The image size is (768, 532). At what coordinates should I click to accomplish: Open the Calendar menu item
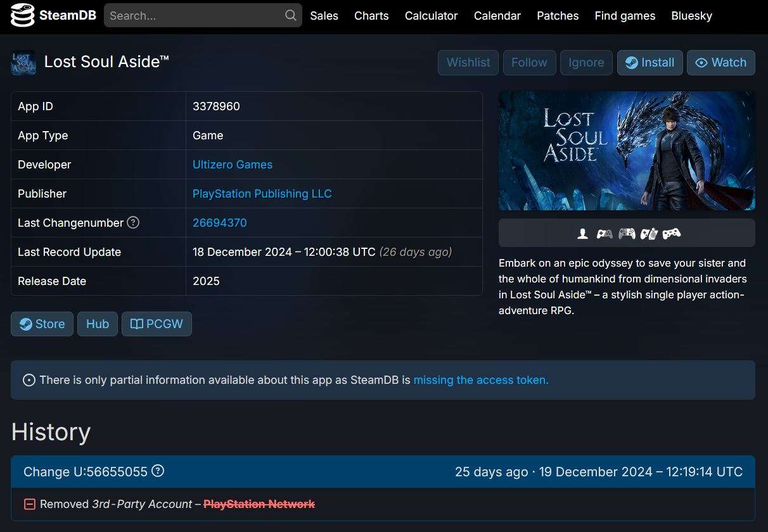pyautogui.click(x=497, y=16)
